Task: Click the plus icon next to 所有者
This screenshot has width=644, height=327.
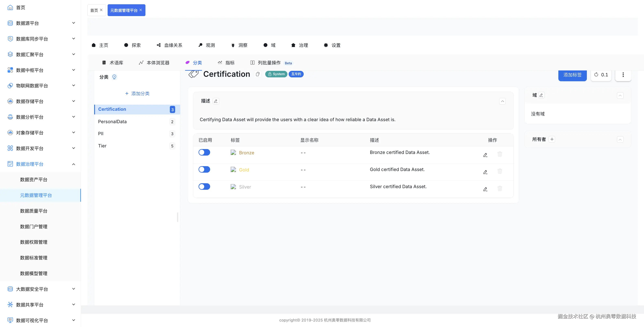Action: click(552, 139)
